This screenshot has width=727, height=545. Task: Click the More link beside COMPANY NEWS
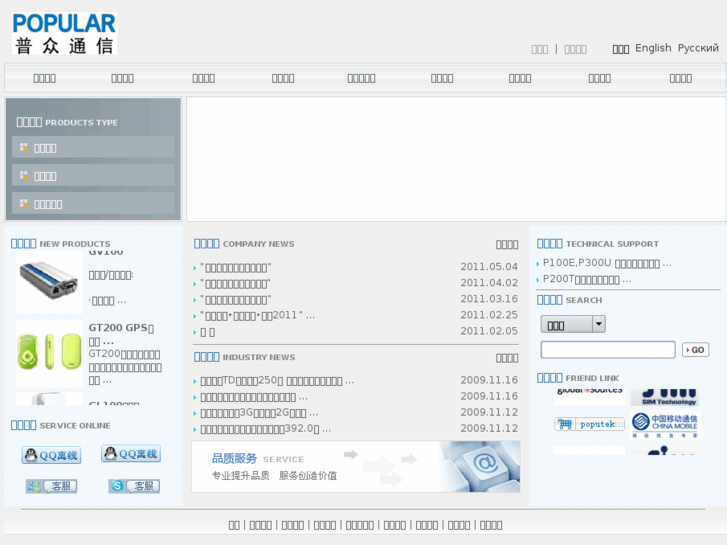point(507,244)
